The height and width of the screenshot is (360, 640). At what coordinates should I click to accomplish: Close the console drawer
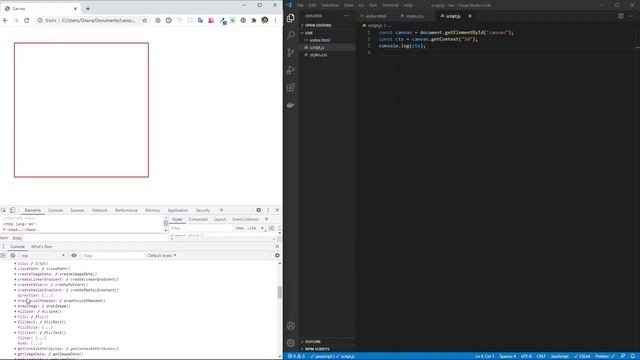click(x=277, y=247)
